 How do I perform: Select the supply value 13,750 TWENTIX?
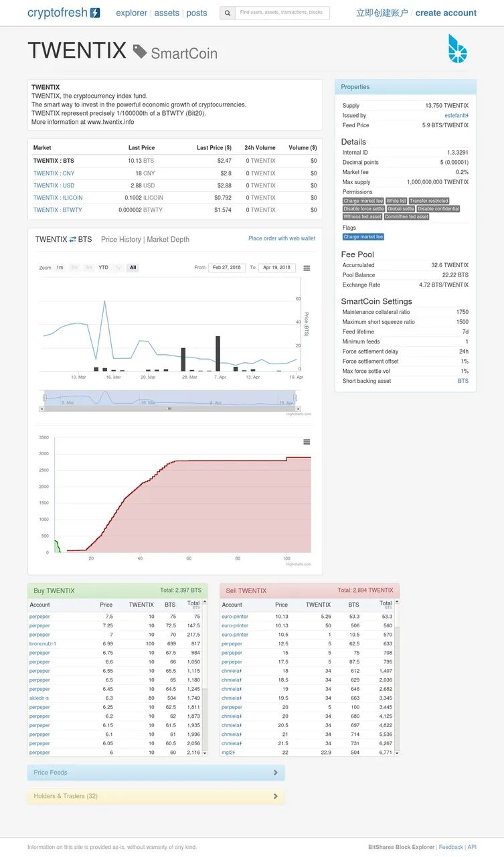pyautogui.click(x=447, y=106)
